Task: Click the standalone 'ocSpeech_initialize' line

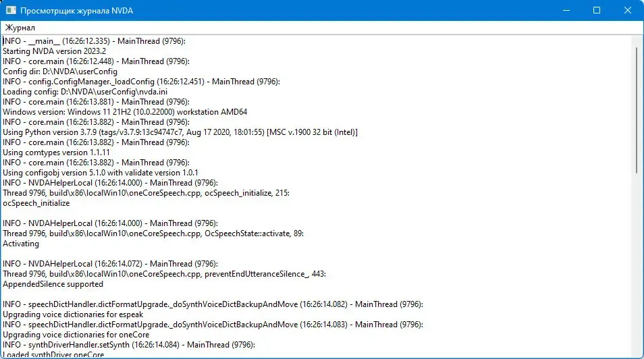Action: tap(36, 203)
